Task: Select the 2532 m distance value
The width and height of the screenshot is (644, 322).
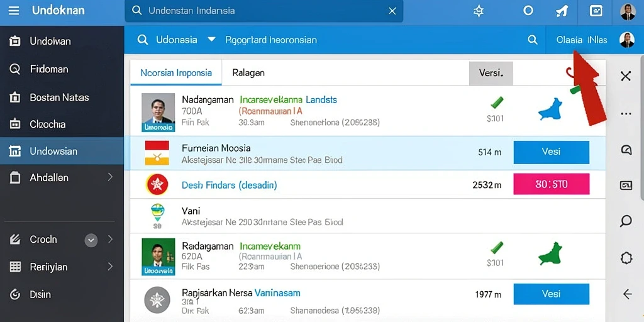Action: (x=487, y=186)
